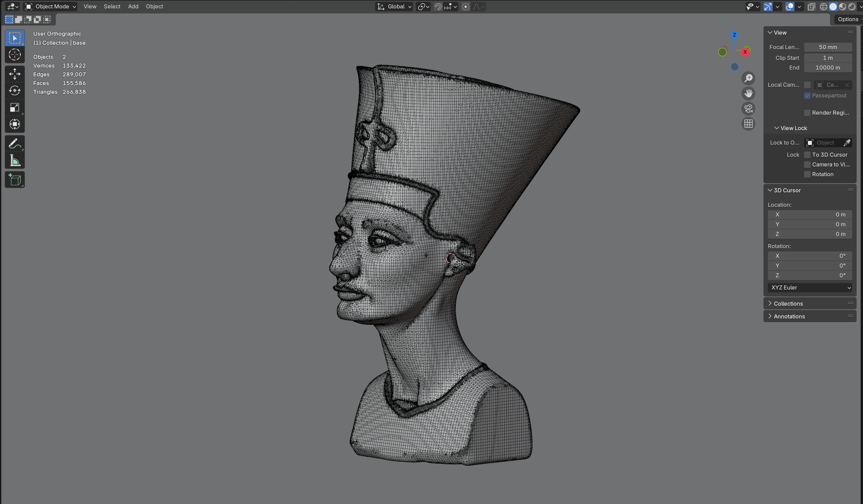Click the red X axis gizmo

coord(745,52)
